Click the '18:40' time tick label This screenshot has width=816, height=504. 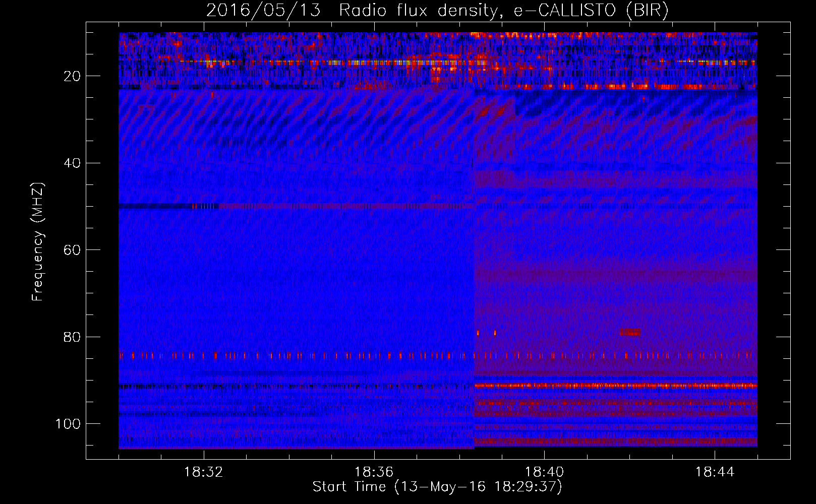[545, 472]
